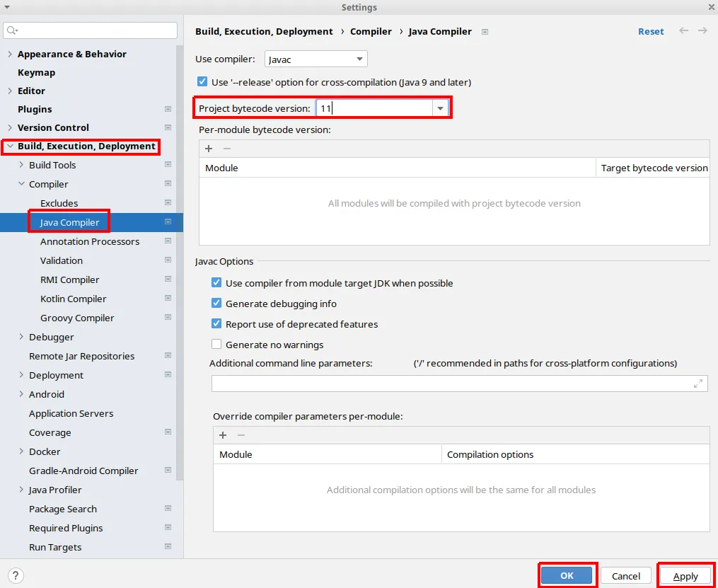The width and height of the screenshot is (718, 588).
Task: Click the project icon beside Plugins
Action: coord(168,109)
